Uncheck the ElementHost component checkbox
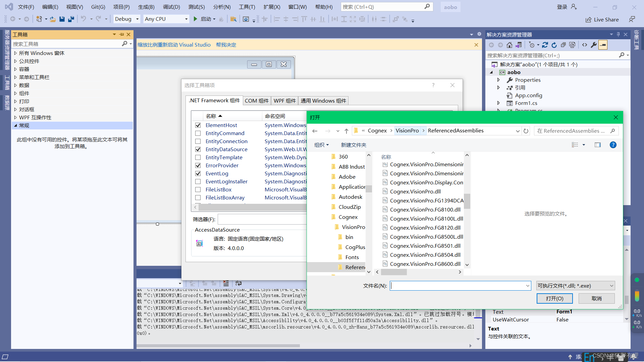The image size is (644, 362). pos(198,125)
